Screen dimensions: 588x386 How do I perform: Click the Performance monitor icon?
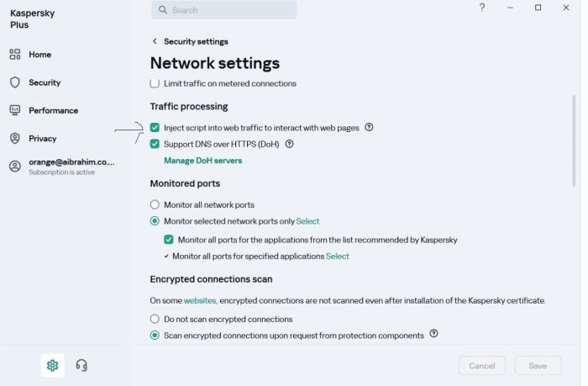point(15,110)
